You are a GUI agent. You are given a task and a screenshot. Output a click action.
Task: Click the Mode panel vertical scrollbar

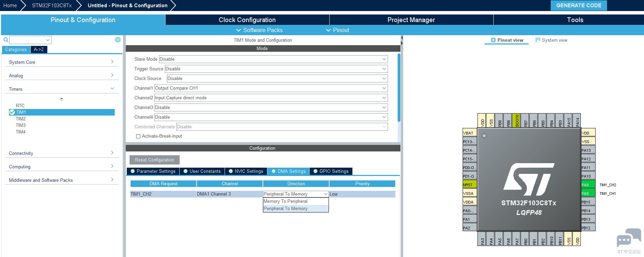point(399,88)
